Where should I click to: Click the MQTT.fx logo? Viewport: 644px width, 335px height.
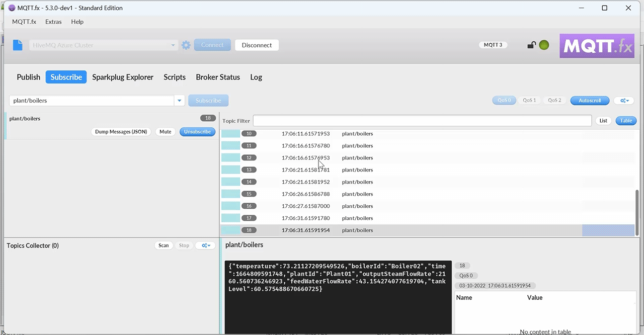597,46
